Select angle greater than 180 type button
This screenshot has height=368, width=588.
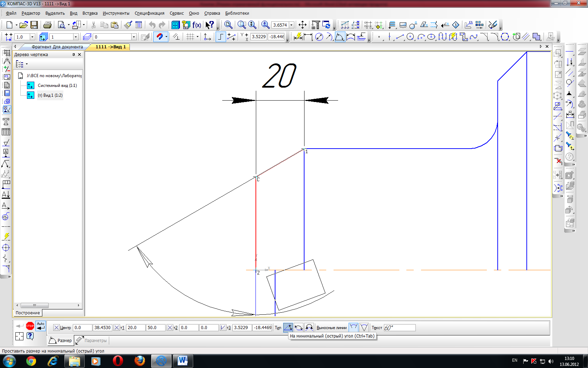[309, 327]
